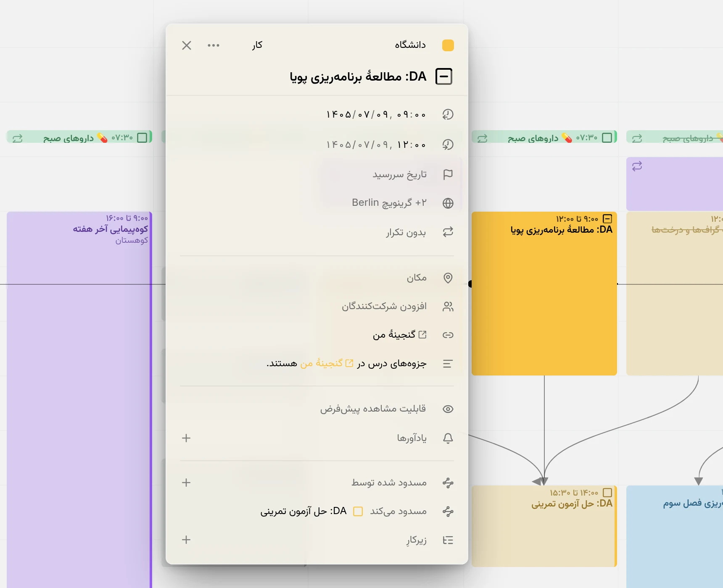Click repeat icon on داروهای صبح ۰۷:۳۰ right of popup

pos(483,138)
